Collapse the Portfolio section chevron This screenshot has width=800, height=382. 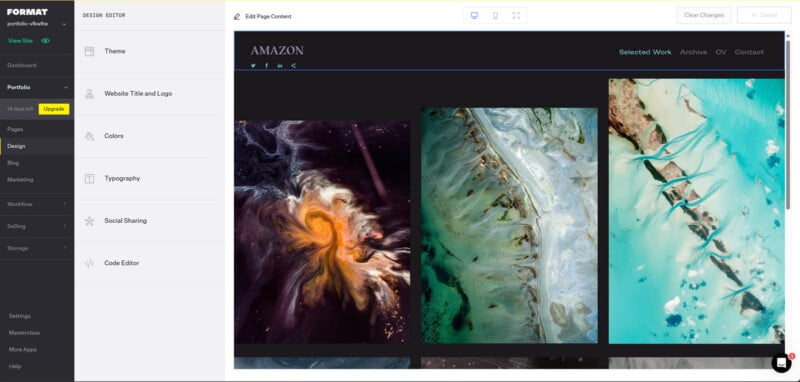click(65, 88)
